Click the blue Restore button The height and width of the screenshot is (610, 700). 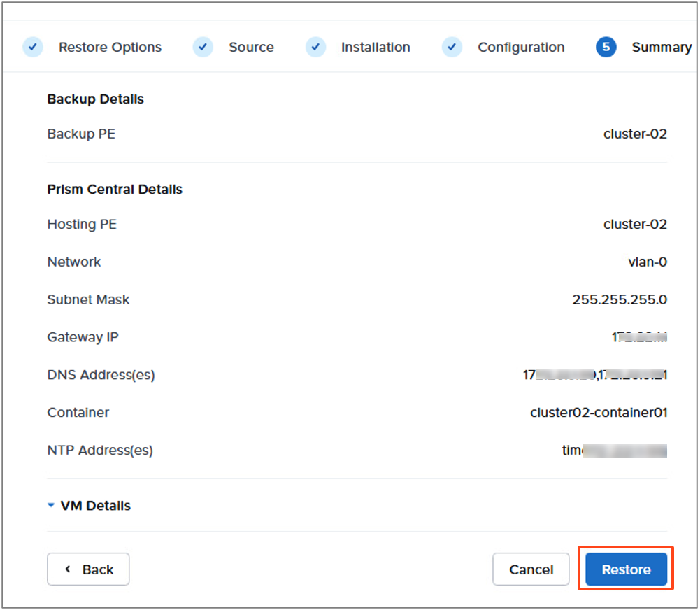(x=627, y=569)
